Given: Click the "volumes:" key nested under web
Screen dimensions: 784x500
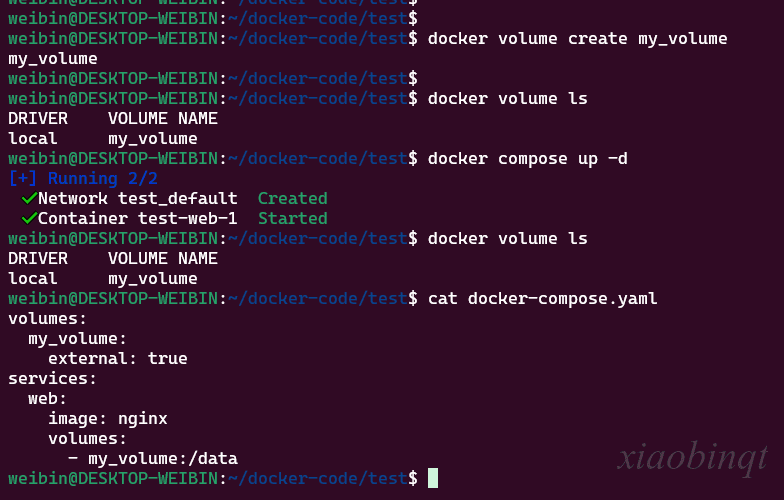Looking at the screenshot, I should tap(87, 439).
